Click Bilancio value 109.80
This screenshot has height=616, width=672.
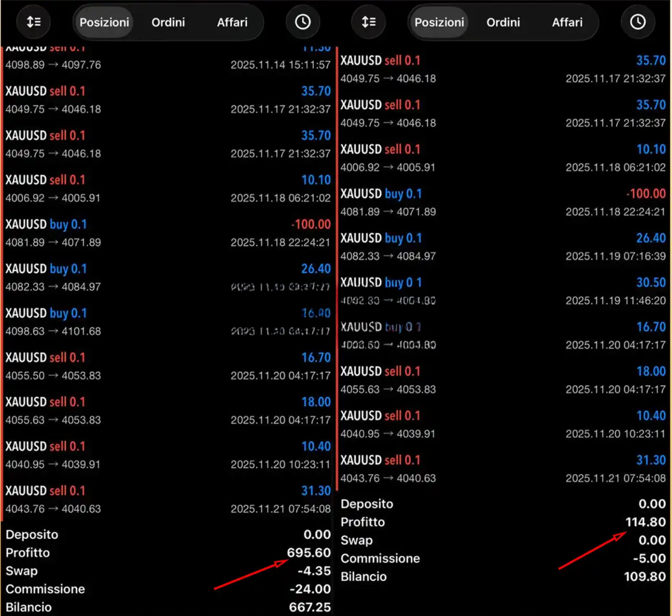click(645, 576)
